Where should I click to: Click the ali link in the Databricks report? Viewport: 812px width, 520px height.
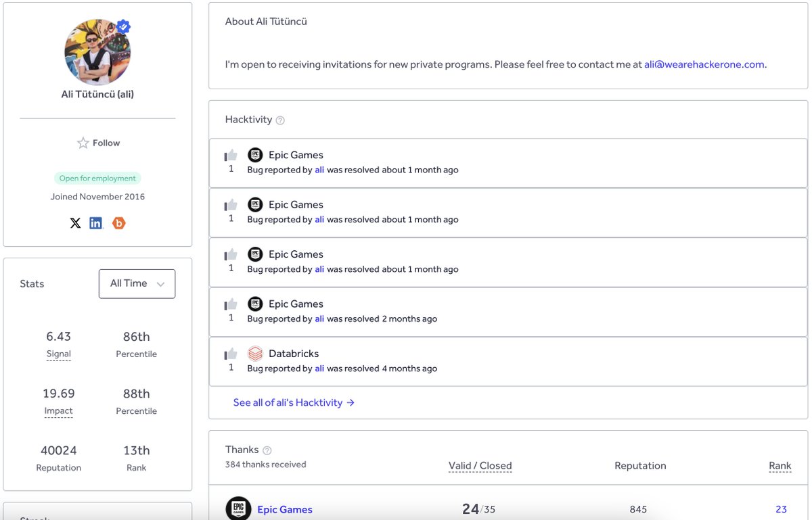(x=319, y=369)
